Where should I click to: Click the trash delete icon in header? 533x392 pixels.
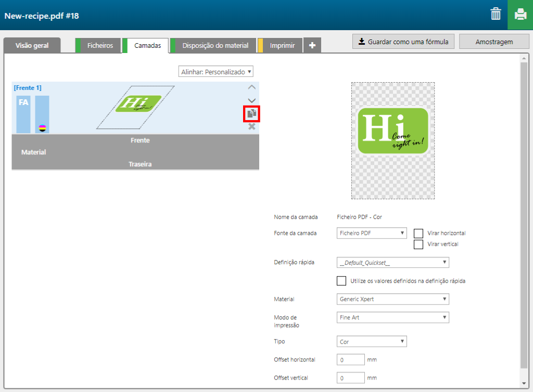496,15
